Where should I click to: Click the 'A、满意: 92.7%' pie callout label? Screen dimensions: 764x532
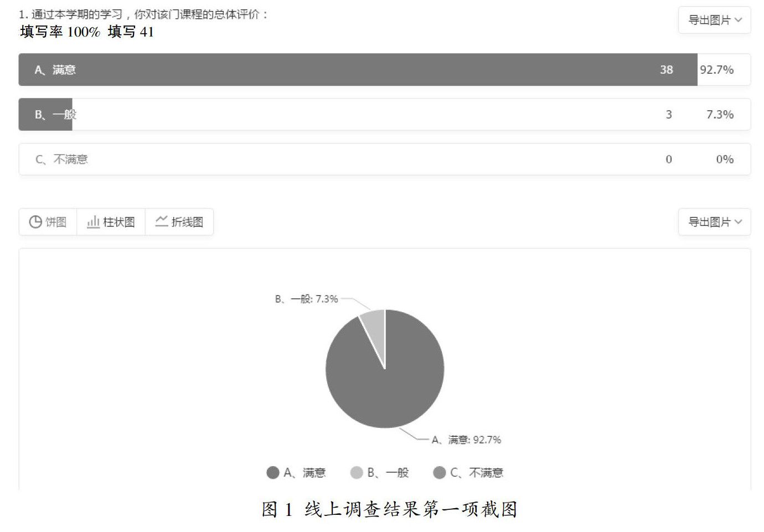tap(466, 440)
